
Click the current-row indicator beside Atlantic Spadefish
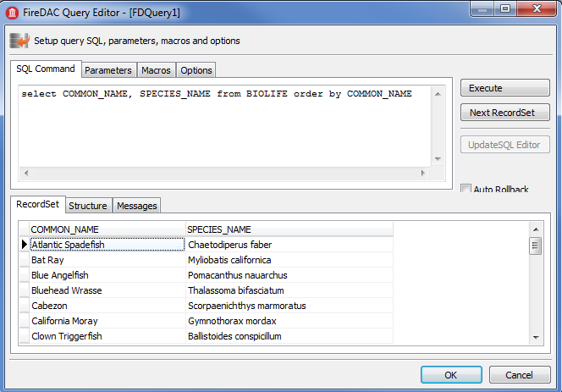(x=24, y=245)
